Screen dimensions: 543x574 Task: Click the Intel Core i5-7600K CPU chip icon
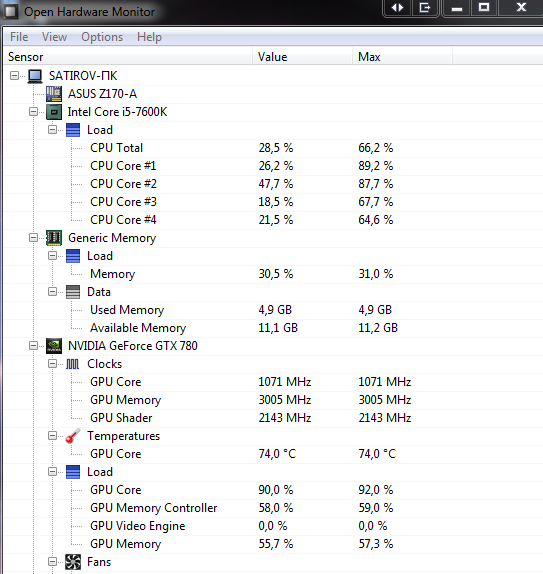(53, 112)
